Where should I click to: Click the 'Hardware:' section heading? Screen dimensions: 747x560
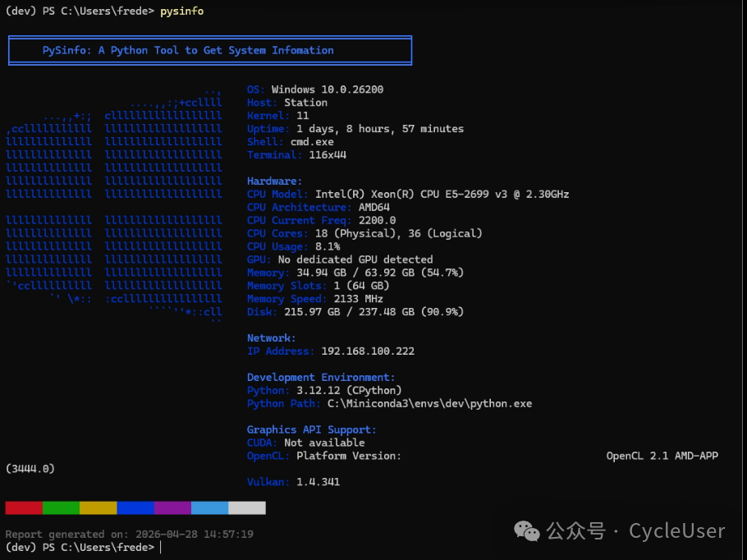coord(274,181)
